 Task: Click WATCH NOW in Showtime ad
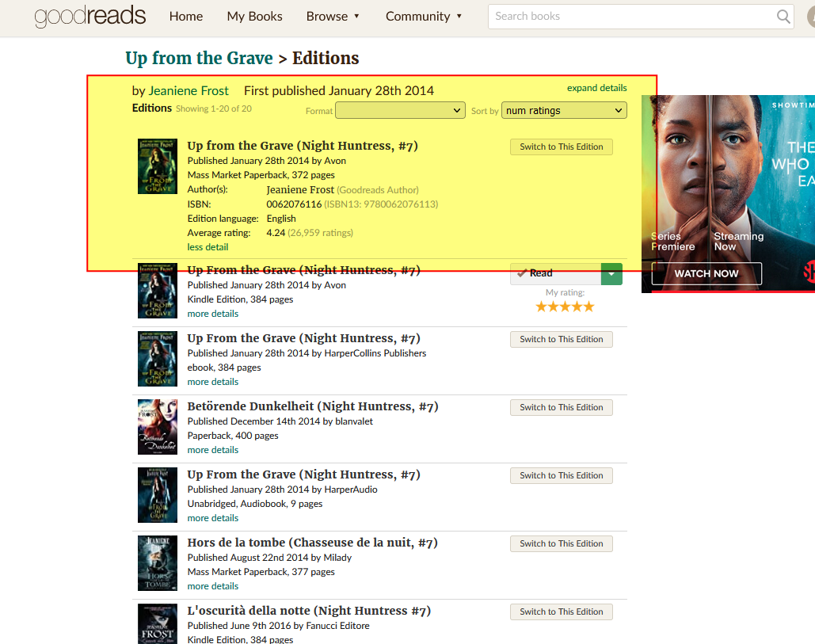click(x=706, y=273)
